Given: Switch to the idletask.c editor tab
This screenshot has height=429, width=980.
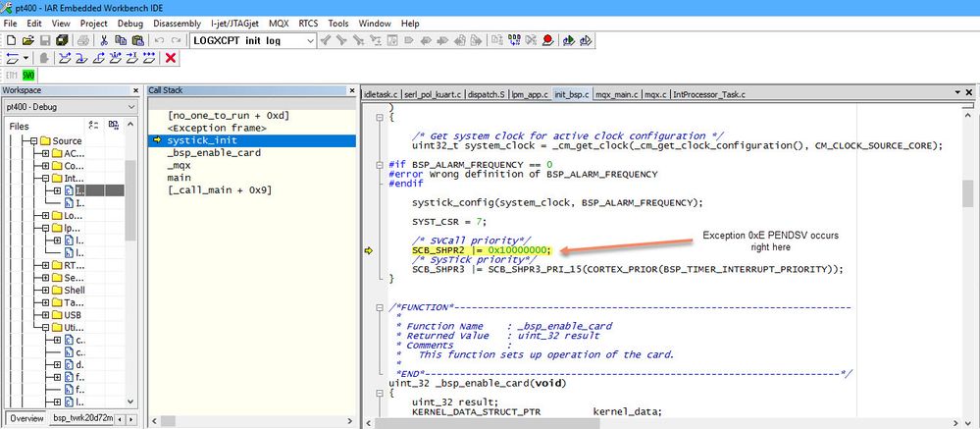Looking at the screenshot, I should click(x=381, y=94).
